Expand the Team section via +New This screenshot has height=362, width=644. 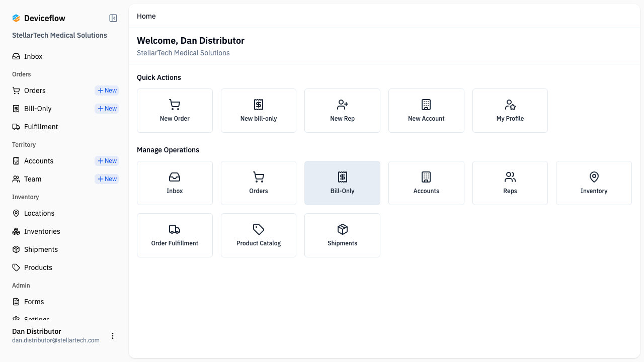click(x=106, y=178)
